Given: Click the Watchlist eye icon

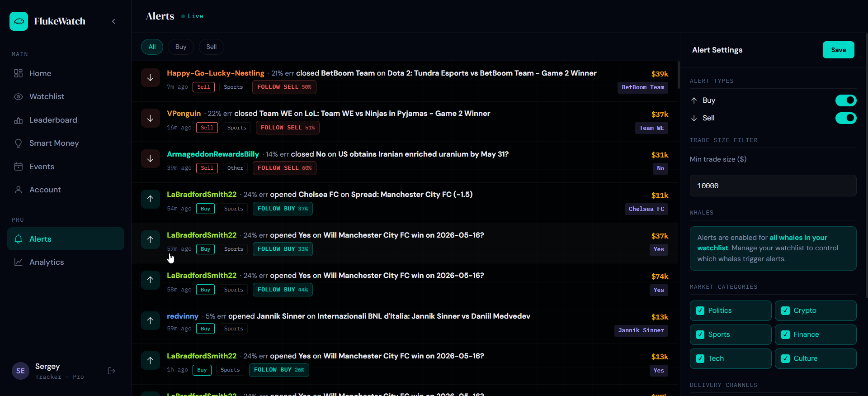Looking at the screenshot, I should coord(19,97).
